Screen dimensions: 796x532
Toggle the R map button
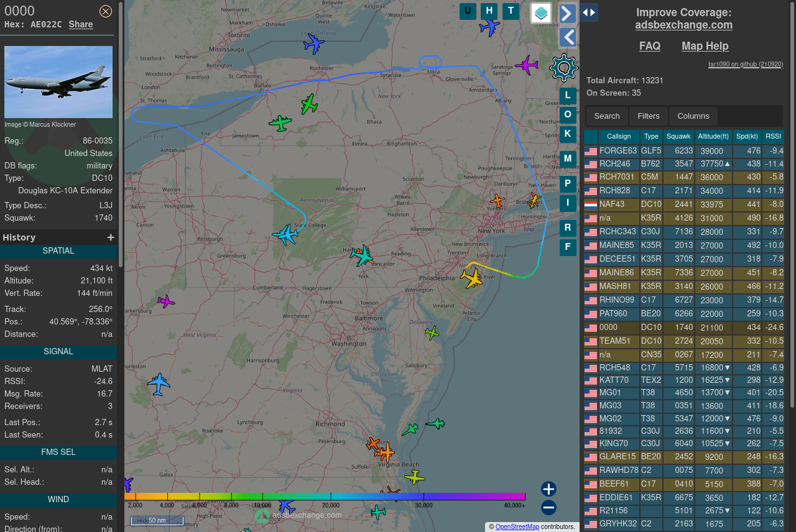point(568,228)
